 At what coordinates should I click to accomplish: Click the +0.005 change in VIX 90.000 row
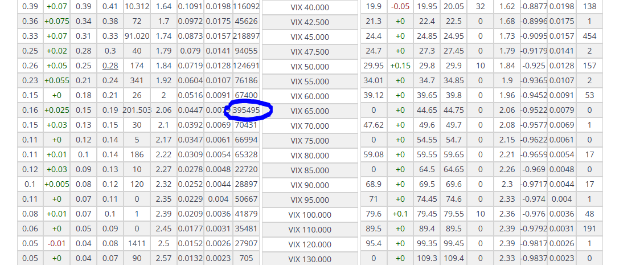click(57, 184)
